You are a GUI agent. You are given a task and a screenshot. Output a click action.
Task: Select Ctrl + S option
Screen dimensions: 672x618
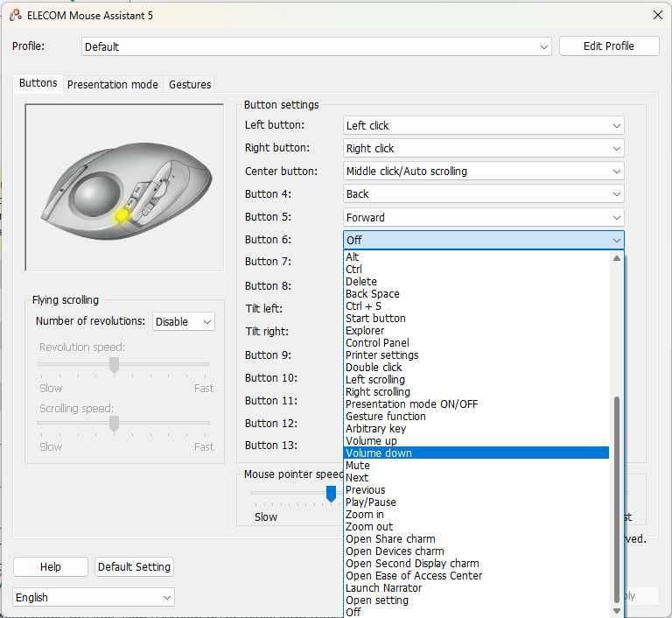coord(477,306)
